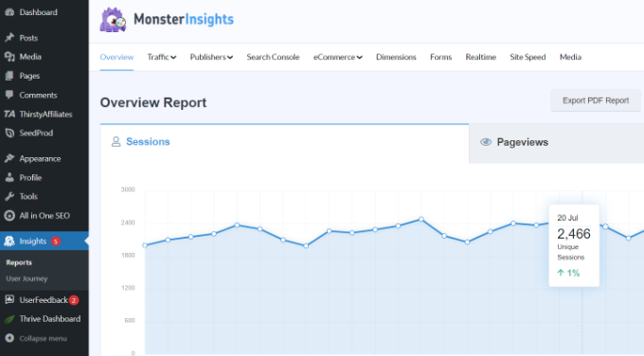Click the Dashboard gauge icon
The height and width of the screenshot is (356, 644).
pos(9,12)
